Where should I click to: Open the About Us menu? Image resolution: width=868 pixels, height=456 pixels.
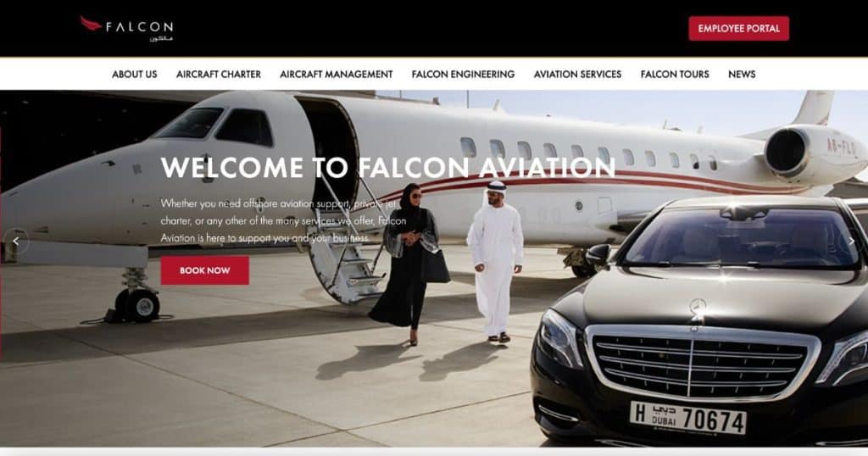[135, 74]
